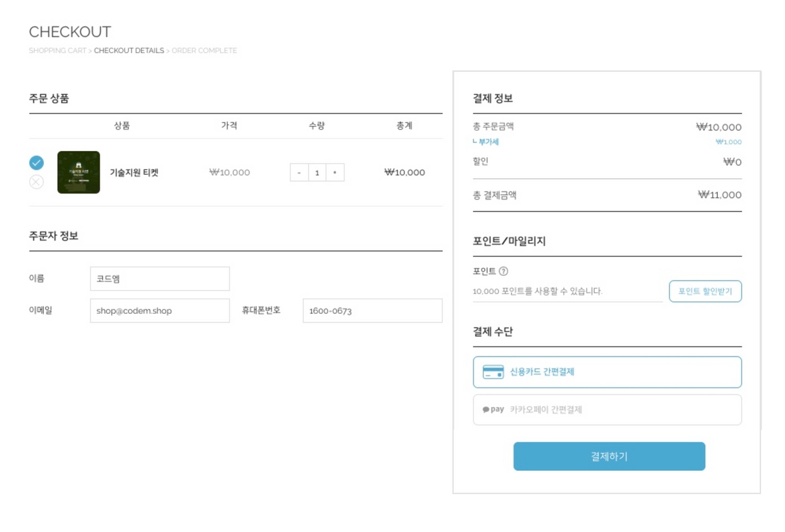Select the 신용카드 간편결제 payment option
This screenshot has height=532, width=785.
[608, 372]
